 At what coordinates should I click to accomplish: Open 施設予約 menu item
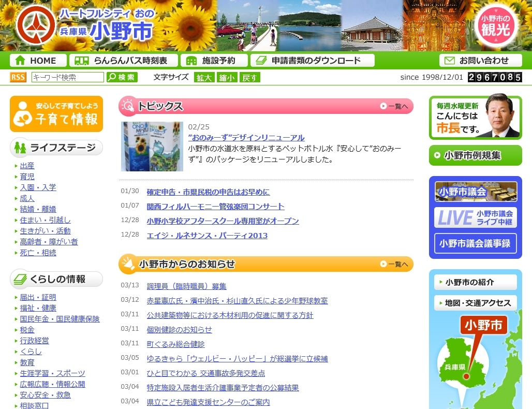coord(214,61)
